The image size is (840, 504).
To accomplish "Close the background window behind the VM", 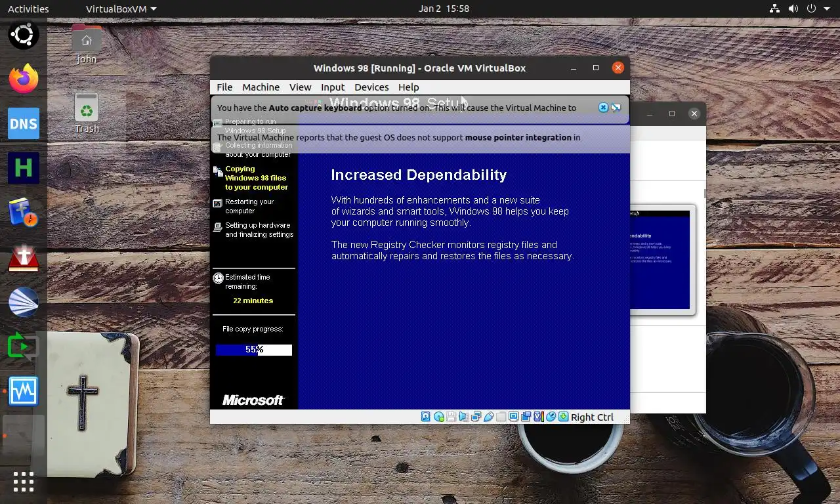I will click(694, 114).
